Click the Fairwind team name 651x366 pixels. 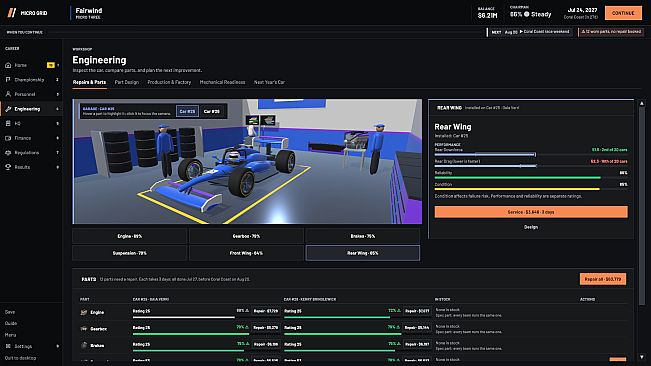click(89, 10)
